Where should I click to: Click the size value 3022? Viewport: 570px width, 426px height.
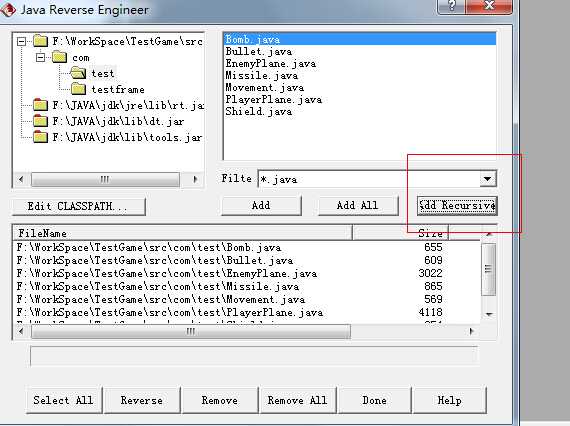coord(430,273)
